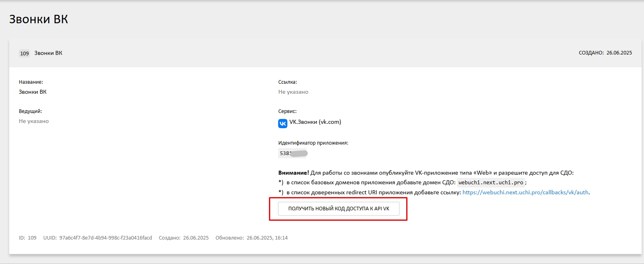The image size is (644, 264).
Task: Click the VK logo icon next to VK.Звонки
Action: tap(283, 123)
